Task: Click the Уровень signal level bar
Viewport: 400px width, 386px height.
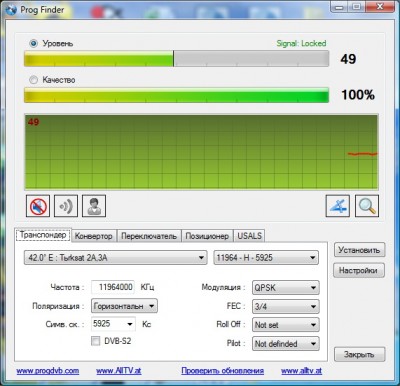Action: point(176,59)
